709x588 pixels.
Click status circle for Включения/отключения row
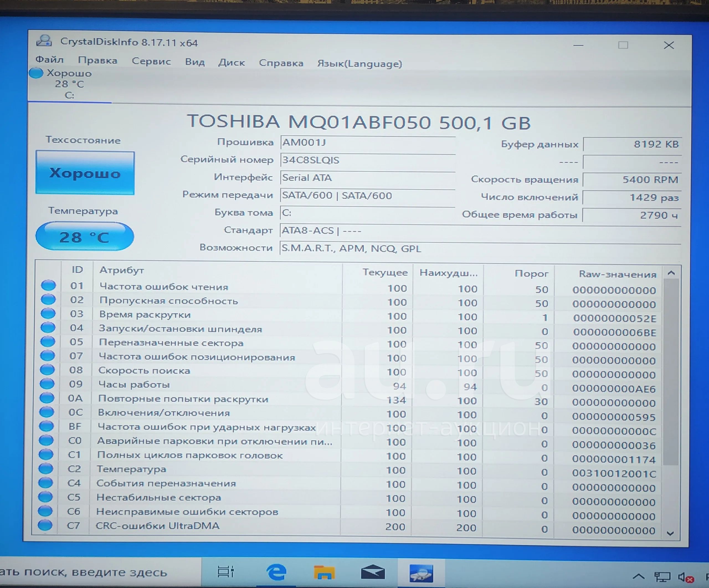47,412
